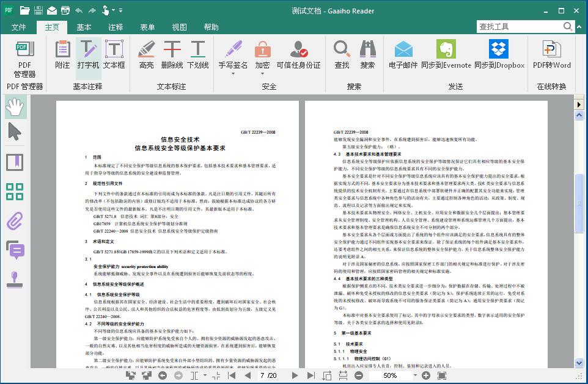Toggle the page thumbnails panel
This screenshot has height=384, width=588.
[x=13, y=191]
